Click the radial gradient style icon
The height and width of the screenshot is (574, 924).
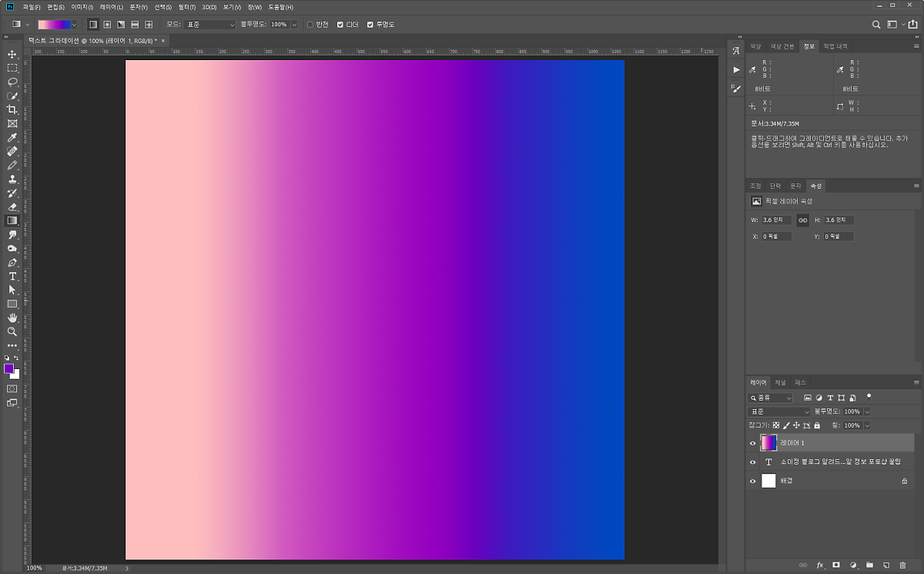click(x=107, y=25)
